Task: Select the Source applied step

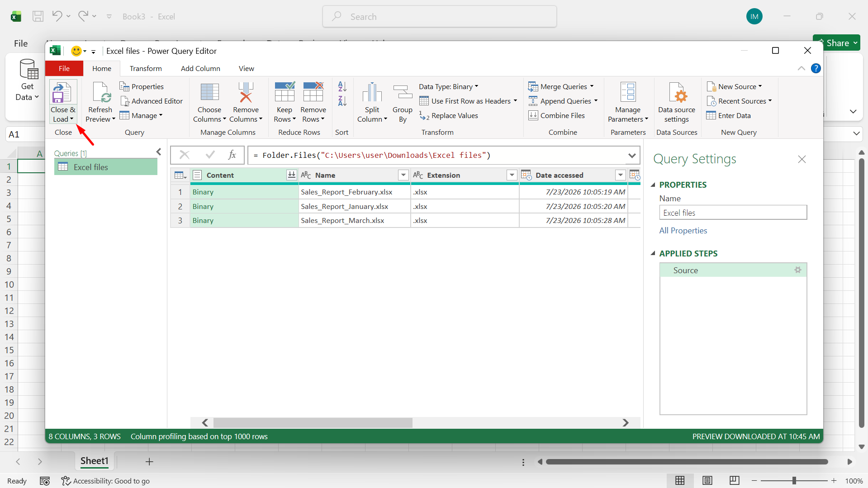Action: [x=733, y=270]
